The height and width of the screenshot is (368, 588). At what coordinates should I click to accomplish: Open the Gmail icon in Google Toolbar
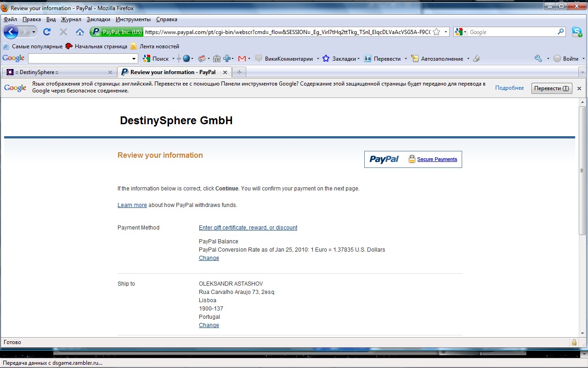(242, 58)
